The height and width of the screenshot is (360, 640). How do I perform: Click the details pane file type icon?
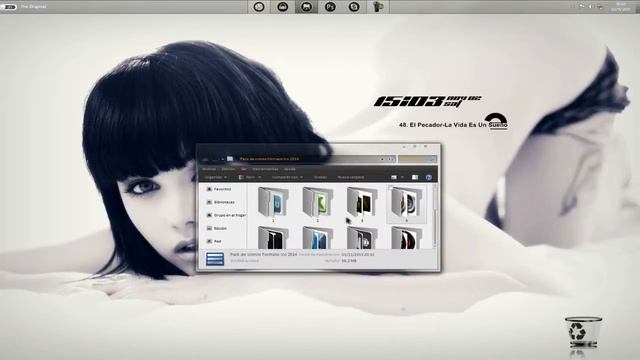[215, 258]
